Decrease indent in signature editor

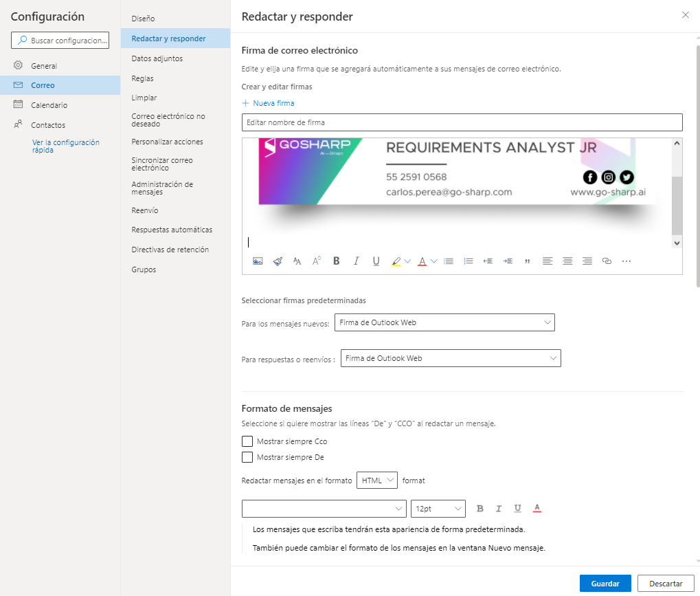click(488, 261)
